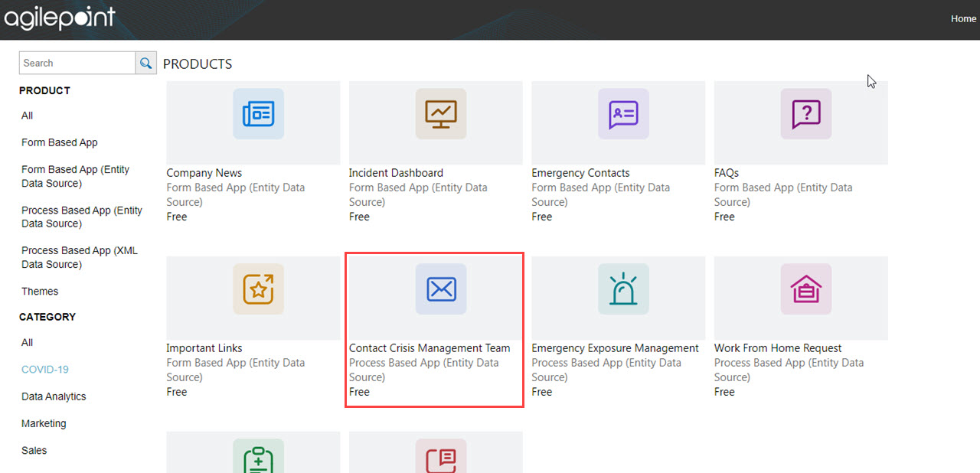Filter products by Themes
The image size is (980, 473).
[x=40, y=292]
